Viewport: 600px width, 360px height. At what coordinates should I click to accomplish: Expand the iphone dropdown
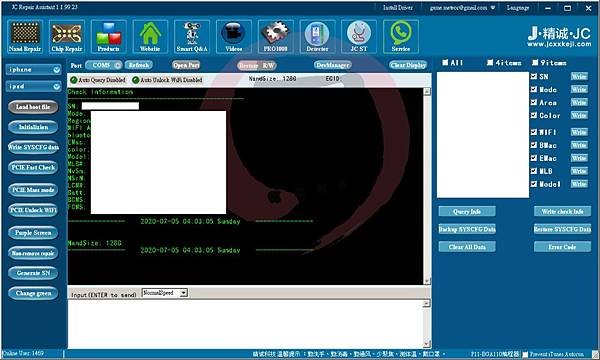57,70
